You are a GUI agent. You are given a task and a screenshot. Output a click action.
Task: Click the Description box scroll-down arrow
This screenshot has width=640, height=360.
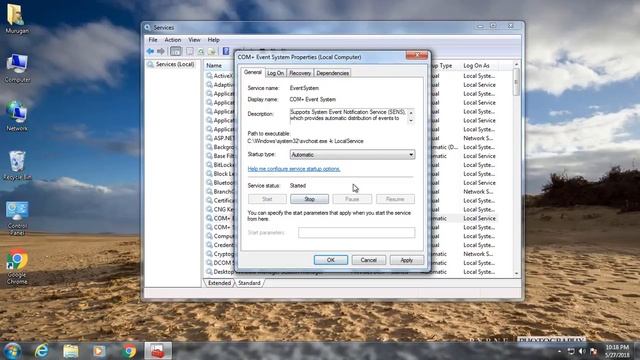point(411,121)
